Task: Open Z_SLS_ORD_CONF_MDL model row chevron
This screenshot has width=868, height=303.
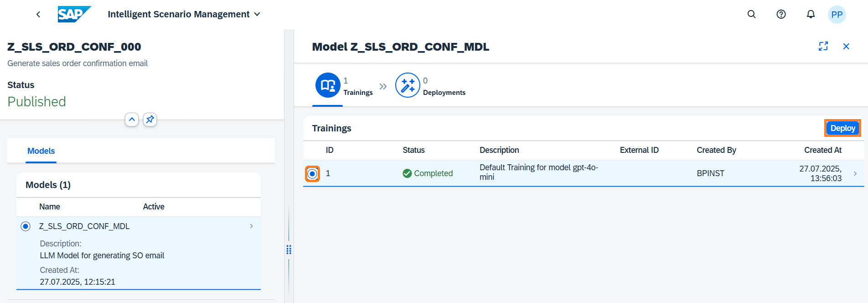Action: point(251,226)
